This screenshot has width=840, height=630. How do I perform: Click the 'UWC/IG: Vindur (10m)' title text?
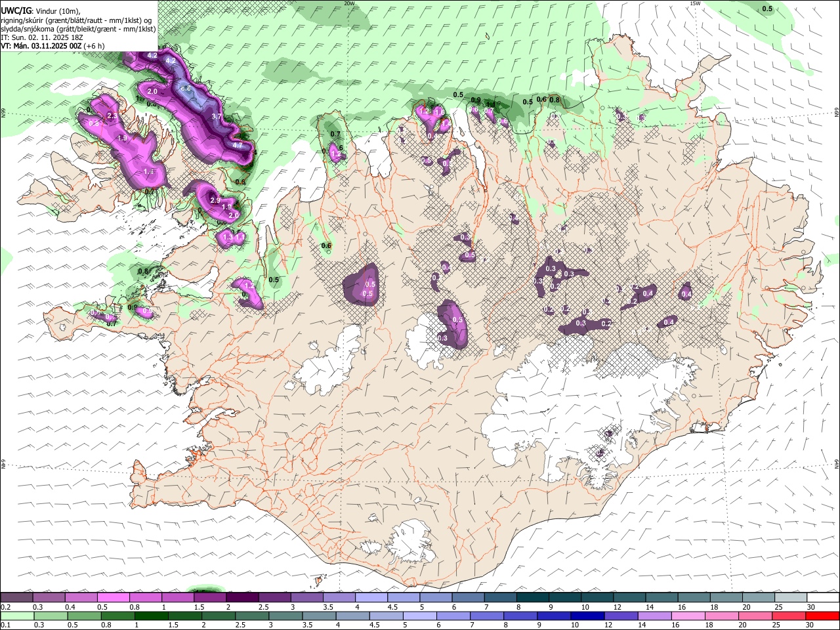tap(40, 11)
